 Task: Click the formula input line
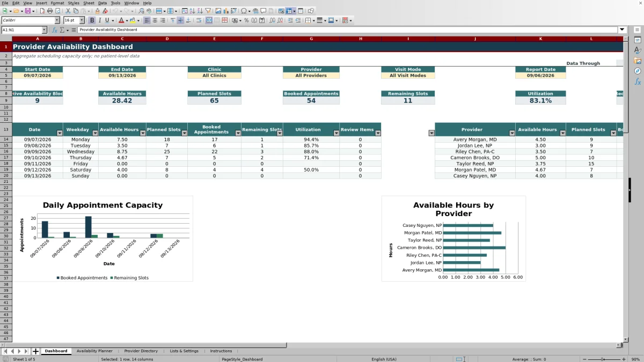348,30
